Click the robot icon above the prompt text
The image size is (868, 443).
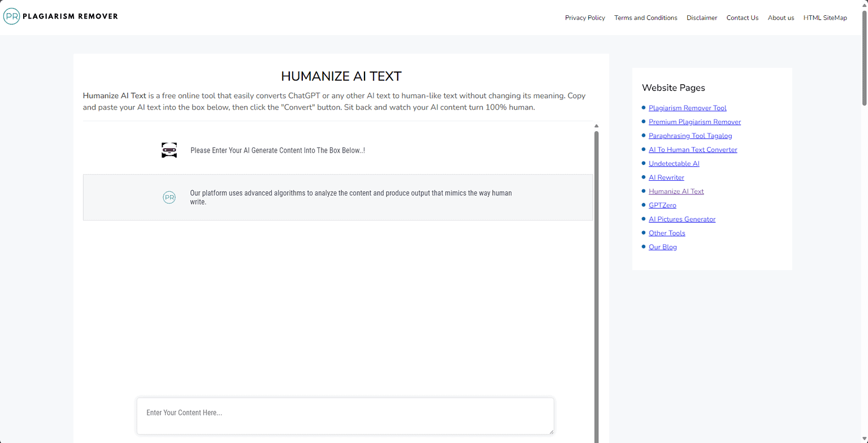tap(168, 150)
